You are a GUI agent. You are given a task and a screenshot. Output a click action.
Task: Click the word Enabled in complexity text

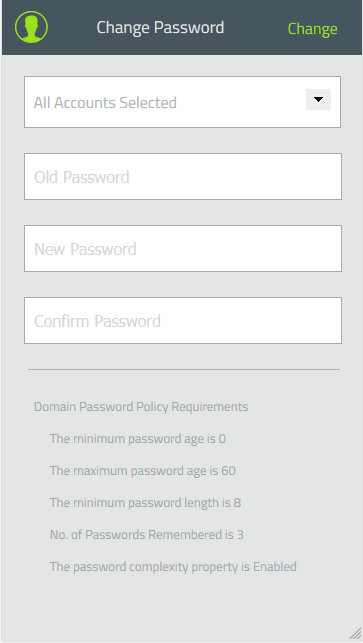coord(275,567)
